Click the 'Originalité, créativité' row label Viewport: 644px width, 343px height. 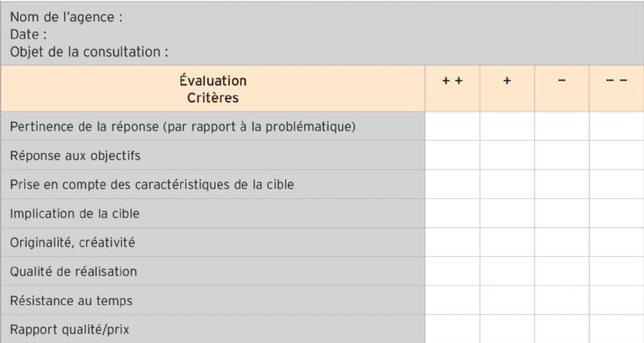point(71,242)
